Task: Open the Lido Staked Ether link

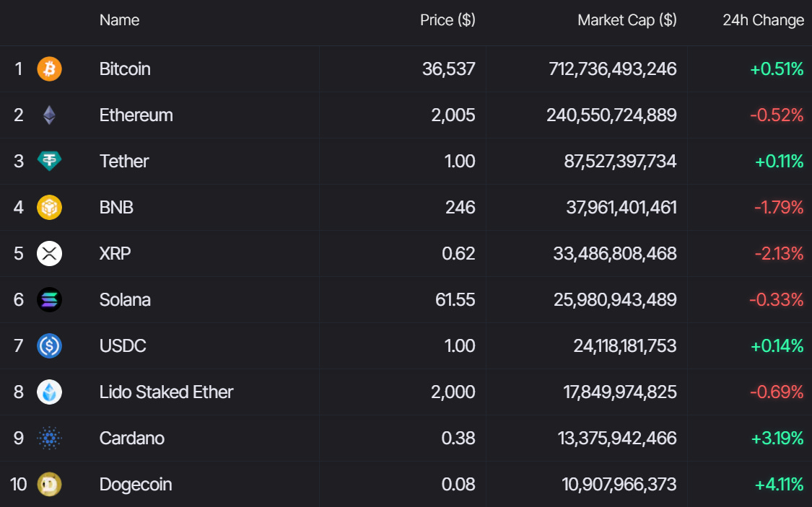Action: click(166, 392)
